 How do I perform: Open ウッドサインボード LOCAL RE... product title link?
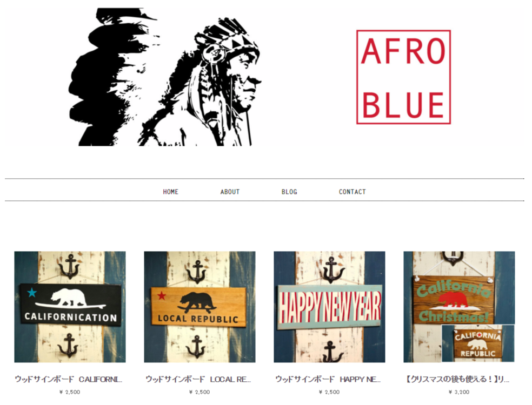click(198, 379)
